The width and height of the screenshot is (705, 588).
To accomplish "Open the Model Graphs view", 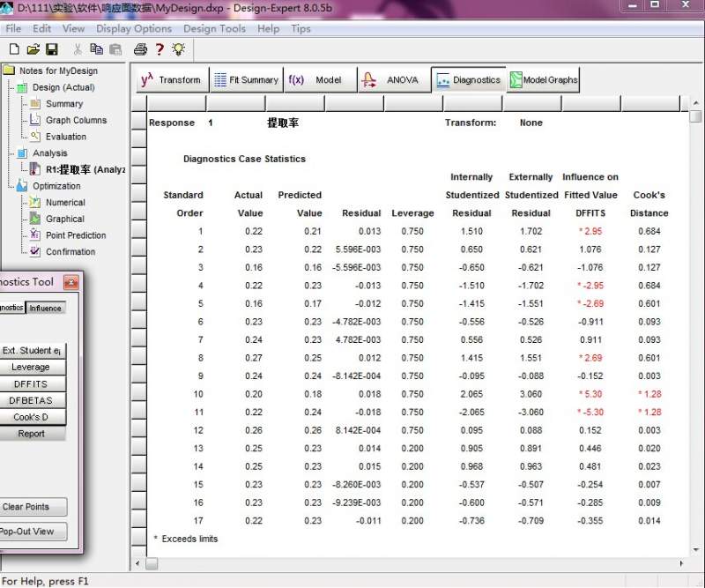I will click(x=543, y=79).
